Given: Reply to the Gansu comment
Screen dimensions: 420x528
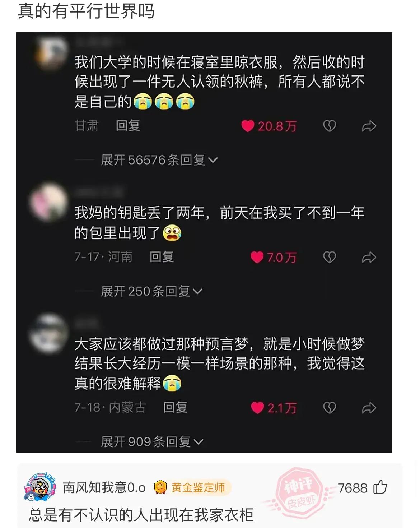Looking at the screenshot, I should [128, 126].
